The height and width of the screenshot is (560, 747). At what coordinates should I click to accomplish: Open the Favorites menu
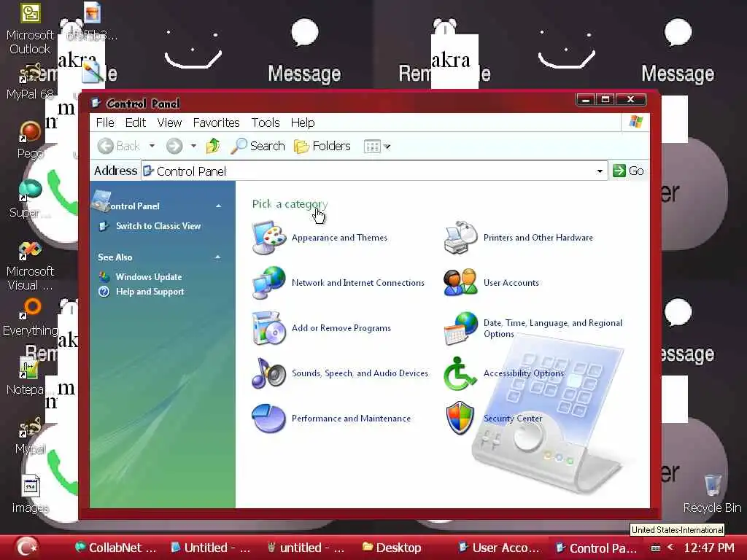[216, 122]
